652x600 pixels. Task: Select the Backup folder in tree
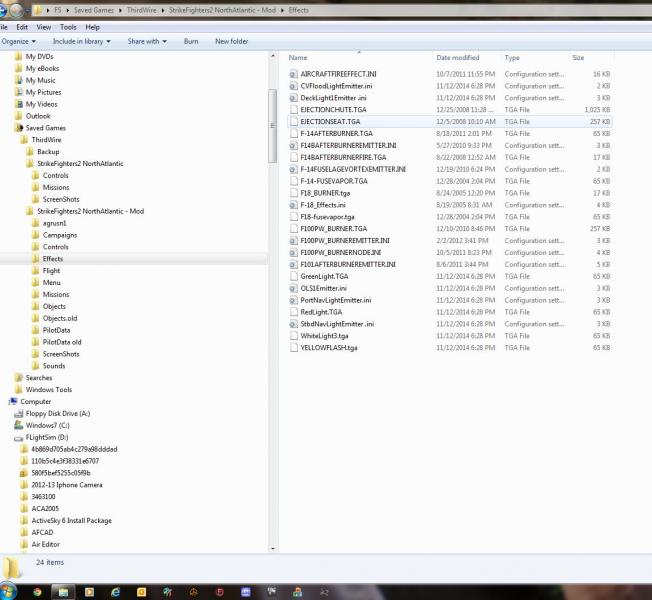tap(48, 152)
